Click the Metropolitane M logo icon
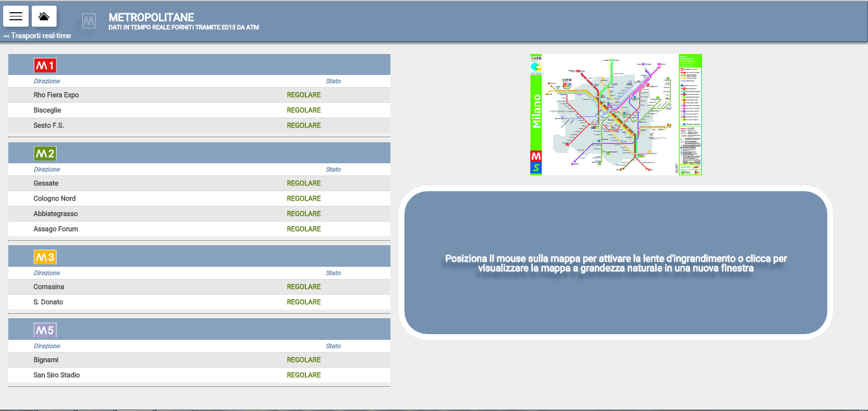 tap(89, 21)
